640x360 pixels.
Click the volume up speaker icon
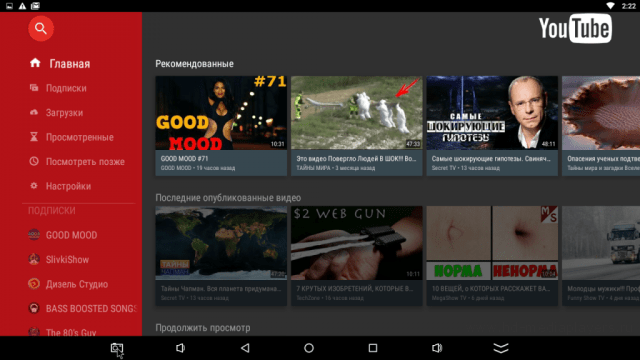point(437,348)
